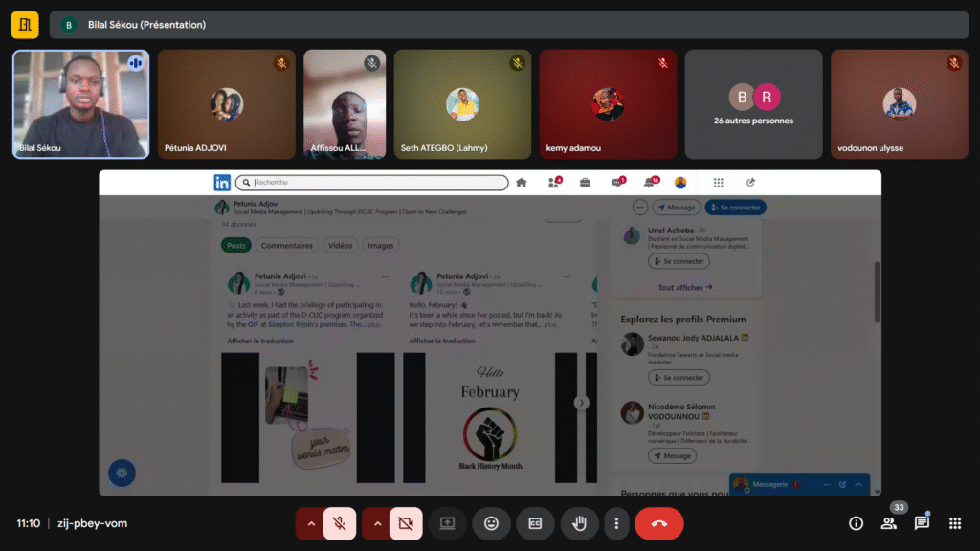Switch to the Commentaires tab

click(287, 246)
